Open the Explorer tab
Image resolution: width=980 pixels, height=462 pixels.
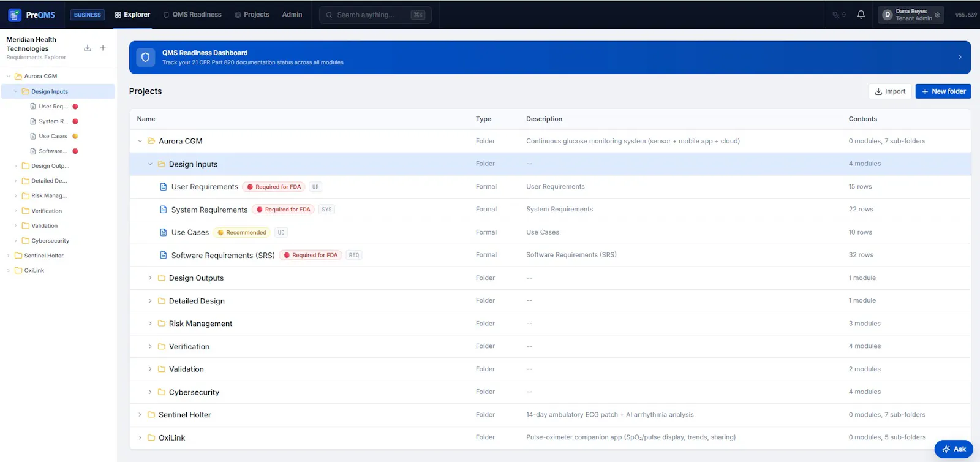(132, 15)
